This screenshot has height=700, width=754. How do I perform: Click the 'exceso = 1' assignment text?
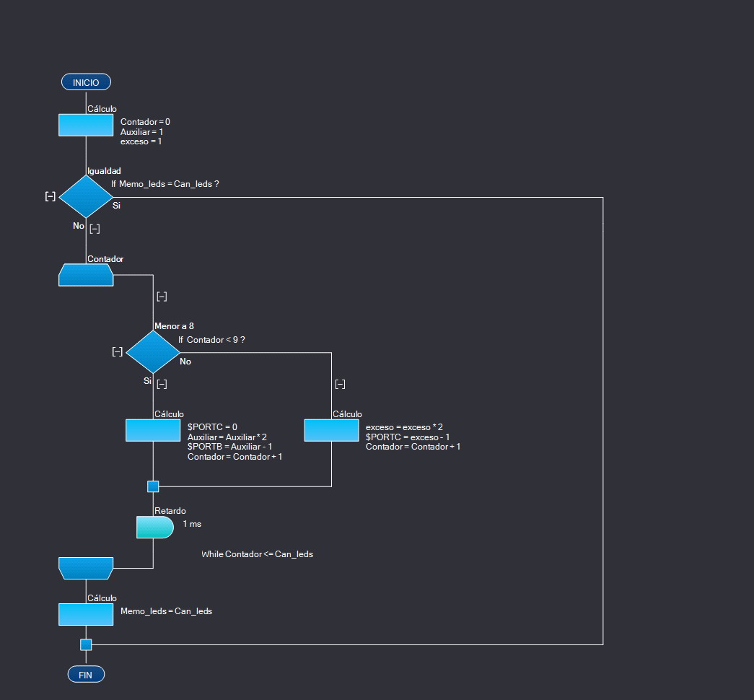141,141
